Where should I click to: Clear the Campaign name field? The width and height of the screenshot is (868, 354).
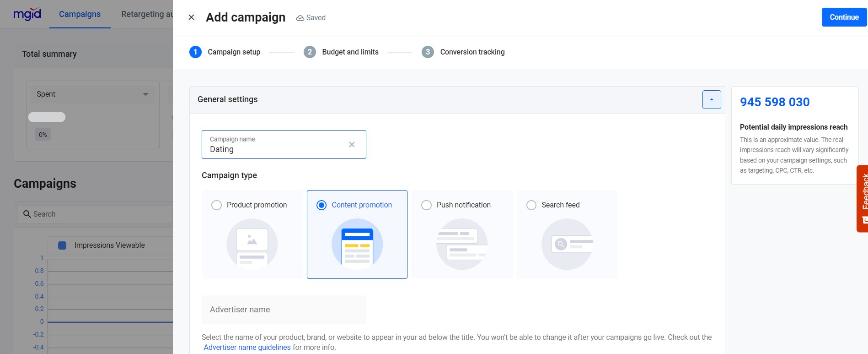352,145
